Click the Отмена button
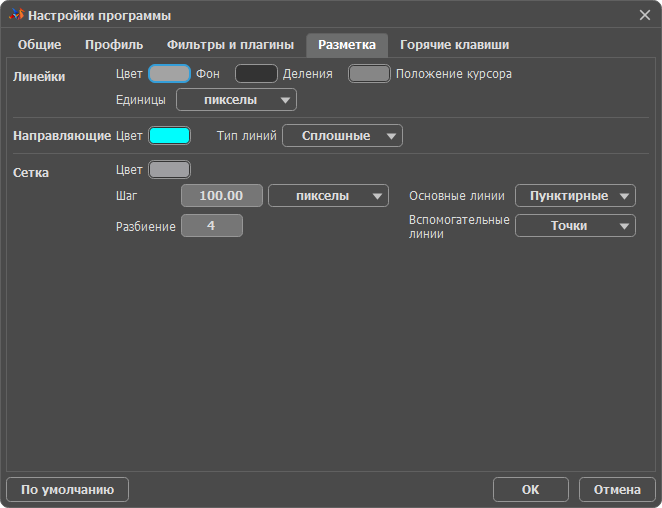The width and height of the screenshot is (662, 508). pos(617,490)
